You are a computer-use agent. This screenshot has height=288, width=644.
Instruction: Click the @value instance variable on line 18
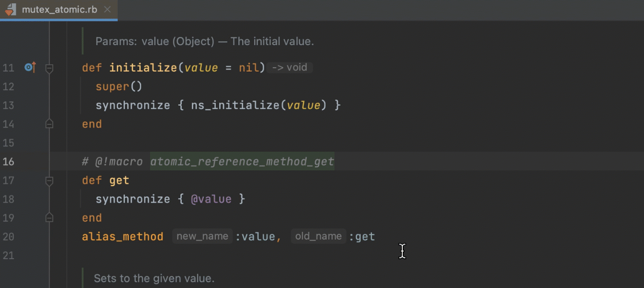point(211,199)
